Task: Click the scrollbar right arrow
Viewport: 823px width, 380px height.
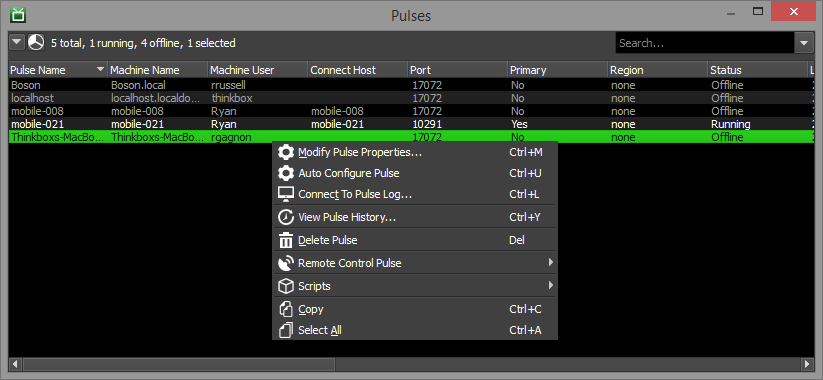Action: point(808,364)
